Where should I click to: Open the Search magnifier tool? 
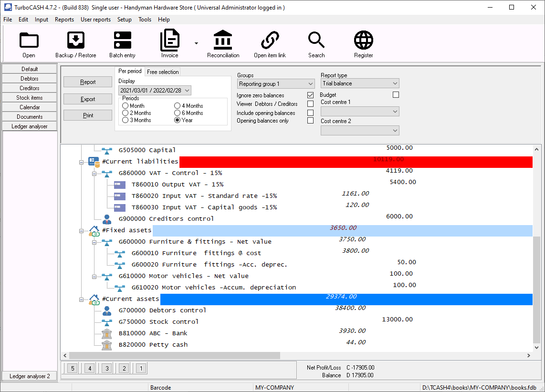click(x=316, y=41)
